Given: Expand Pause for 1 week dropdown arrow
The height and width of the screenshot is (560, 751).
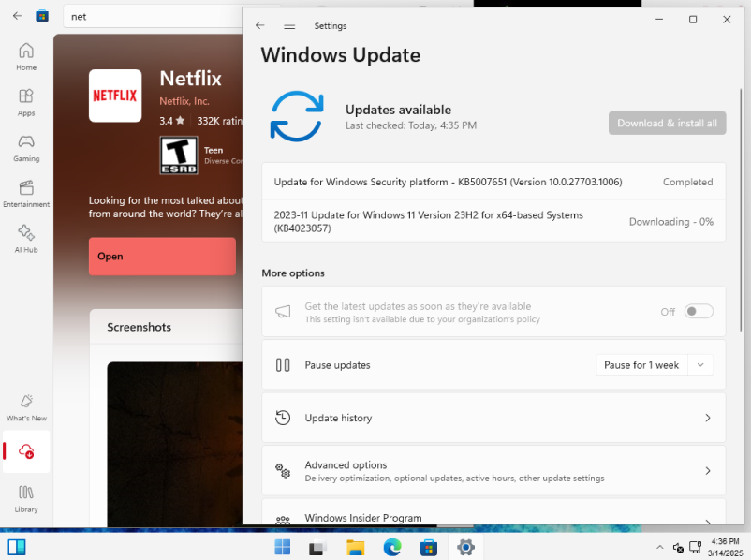Looking at the screenshot, I should click(x=700, y=365).
